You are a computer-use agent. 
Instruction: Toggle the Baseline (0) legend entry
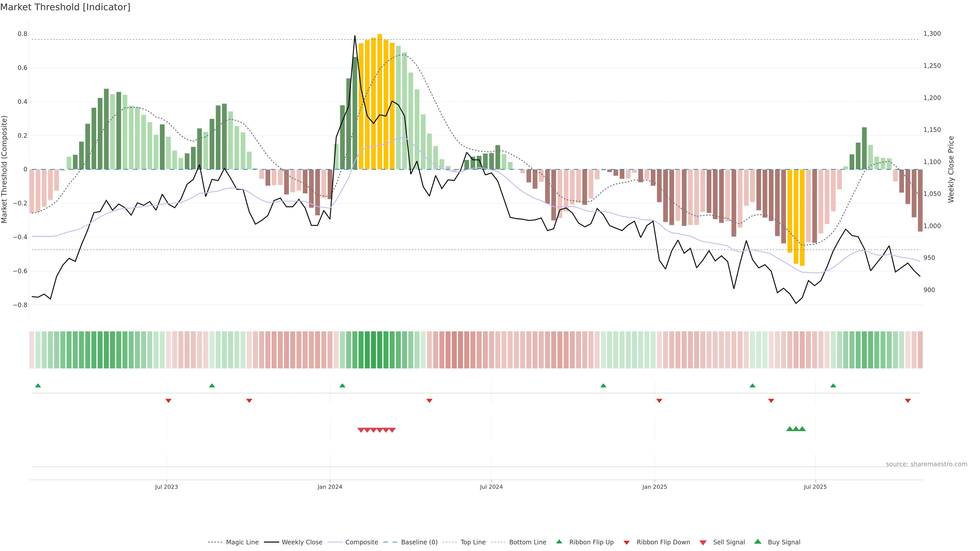pos(419,542)
